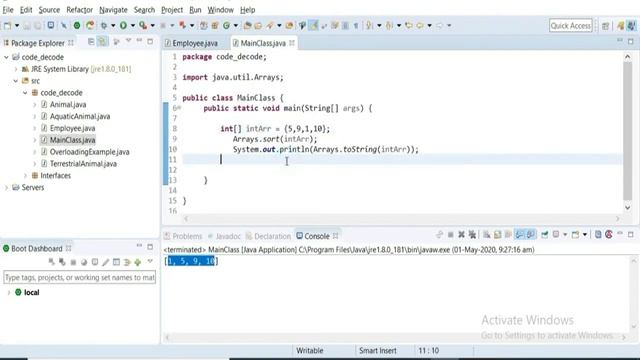Click the Open Perspective icon
This screenshot has width=640, height=360.
pos(605,26)
